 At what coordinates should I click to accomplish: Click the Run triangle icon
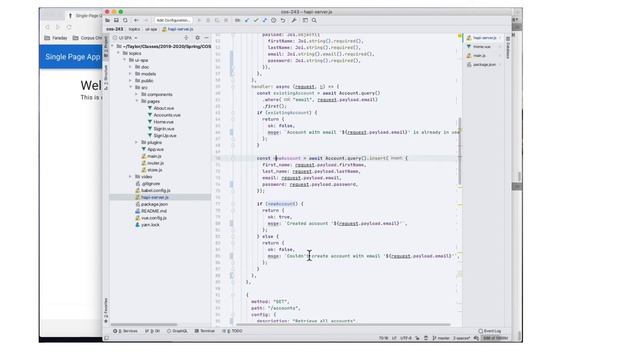[199, 20]
